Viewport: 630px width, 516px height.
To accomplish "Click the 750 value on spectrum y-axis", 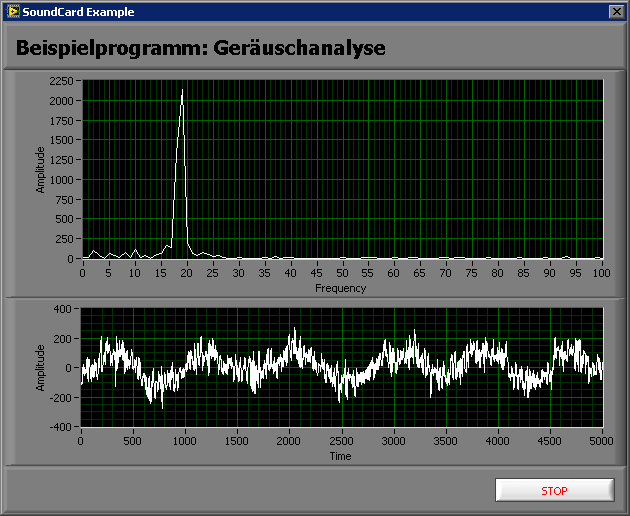I will (x=64, y=200).
